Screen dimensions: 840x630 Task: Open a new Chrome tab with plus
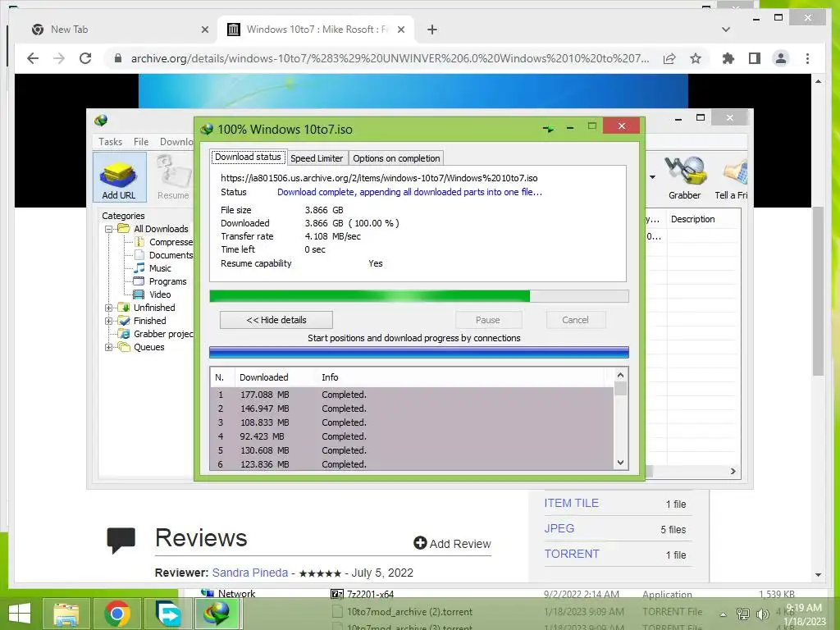[x=432, y=30]
